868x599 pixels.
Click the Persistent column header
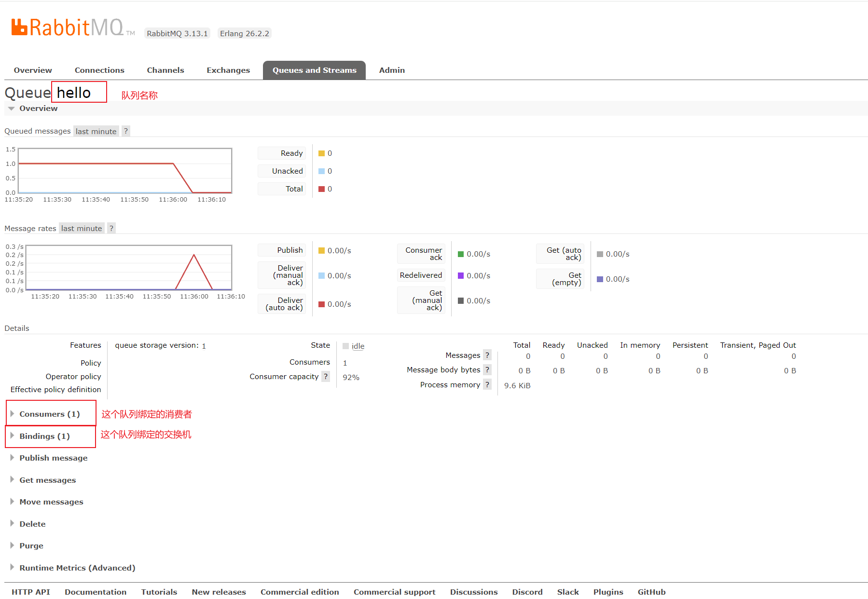coord(690,345)
